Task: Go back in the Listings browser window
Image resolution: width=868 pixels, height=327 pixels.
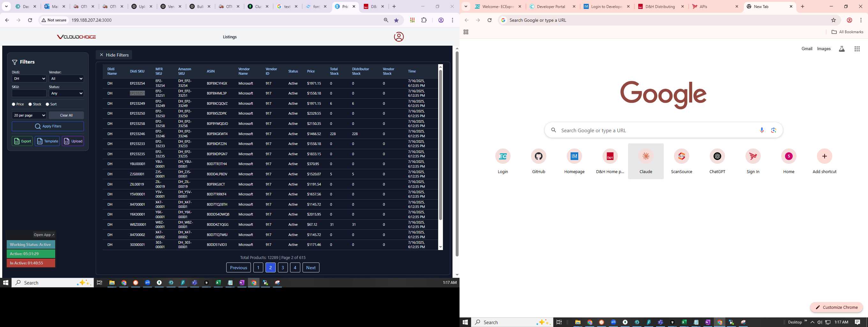Action: point(7,20)
